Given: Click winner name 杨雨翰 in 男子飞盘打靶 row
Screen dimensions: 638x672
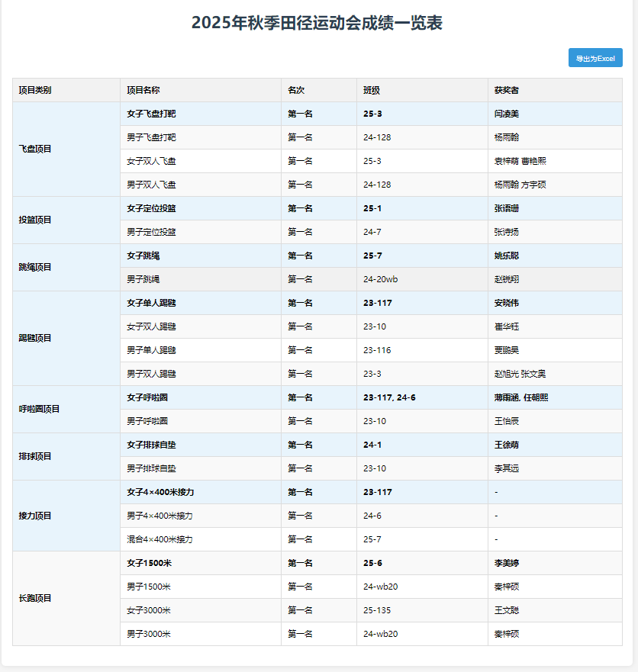Looking at the screenshot, I should click(x=506, y=137).
